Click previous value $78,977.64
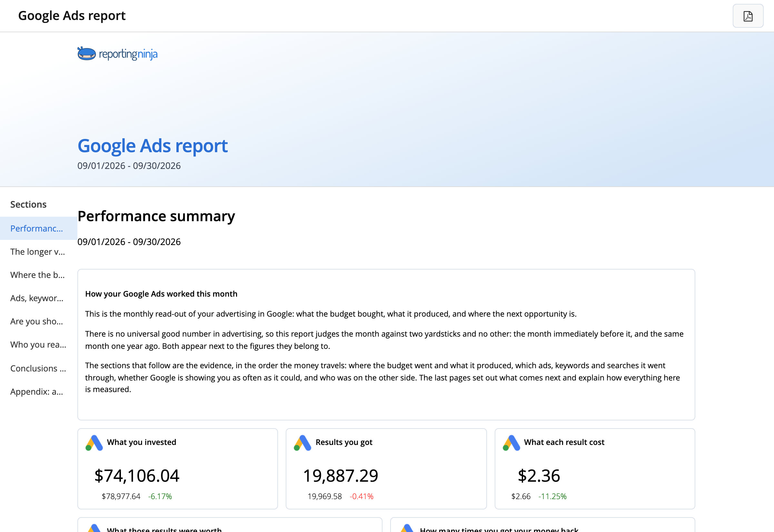Image resolution: width=774 pixels, height=532 pixels. [121, 496]
